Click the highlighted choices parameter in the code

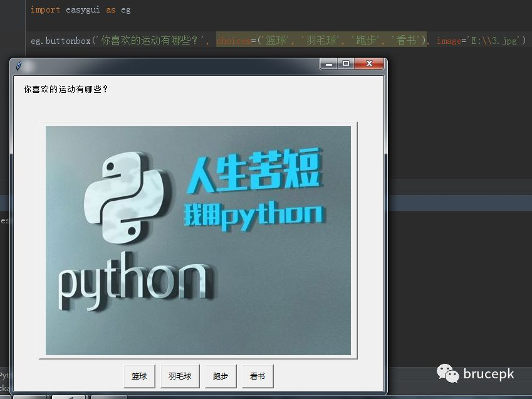click(x=234, y=40)
